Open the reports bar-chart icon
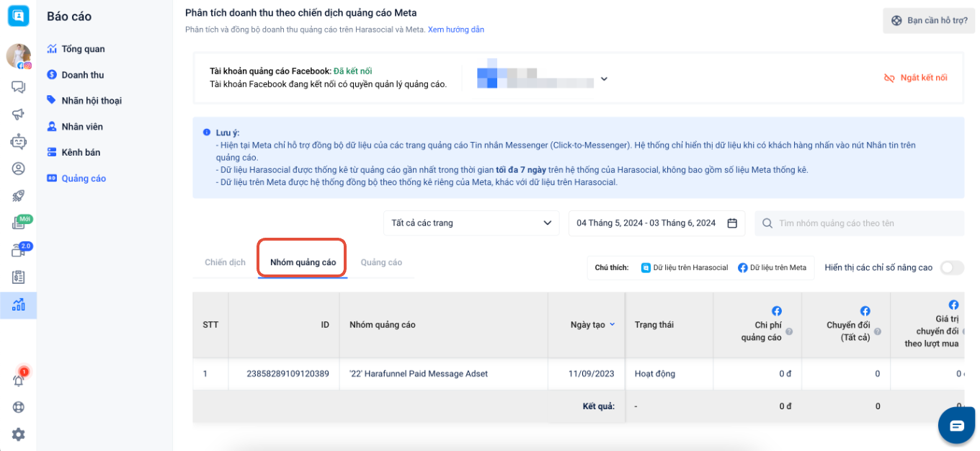 (x=18, y=305)
